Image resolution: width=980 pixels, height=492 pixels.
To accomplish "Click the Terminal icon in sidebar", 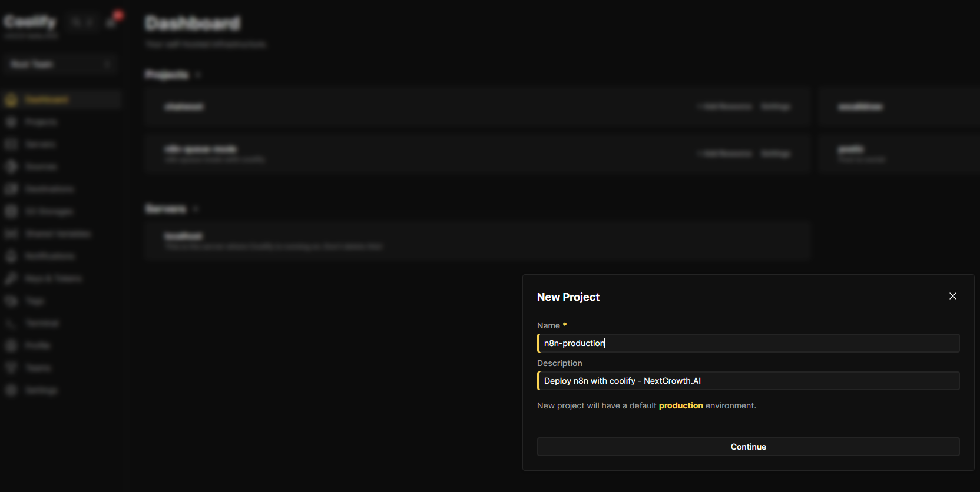I will click(x=11, y=324).
